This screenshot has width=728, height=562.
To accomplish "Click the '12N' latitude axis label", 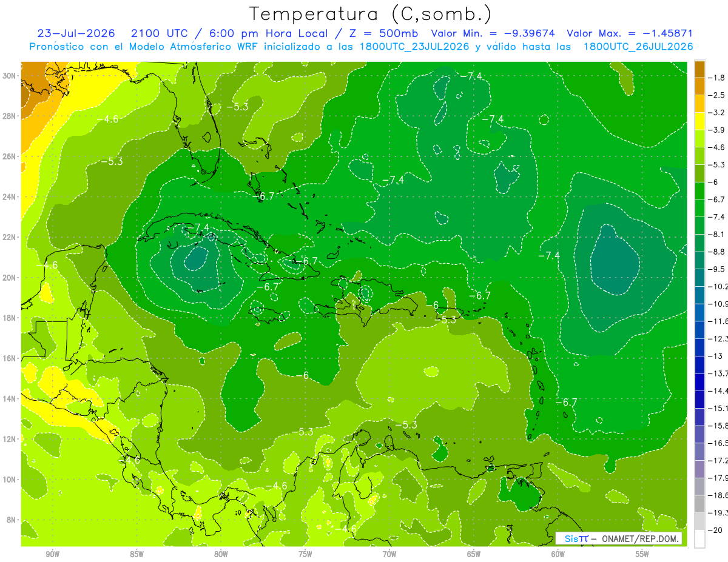I will click(x=10, y=439).
